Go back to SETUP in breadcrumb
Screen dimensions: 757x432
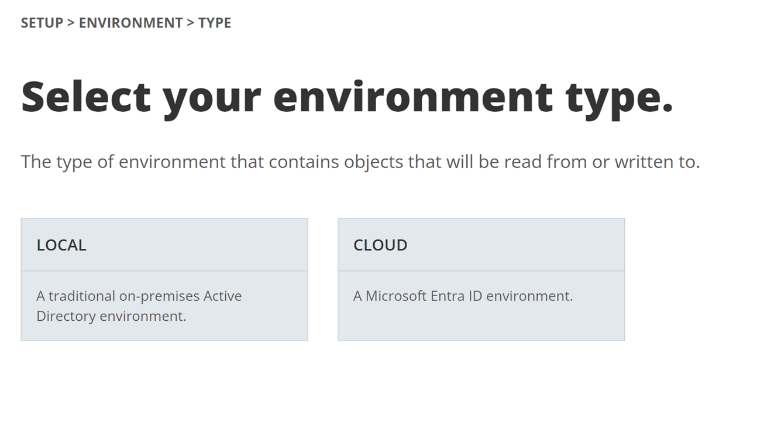click(42, 23)
